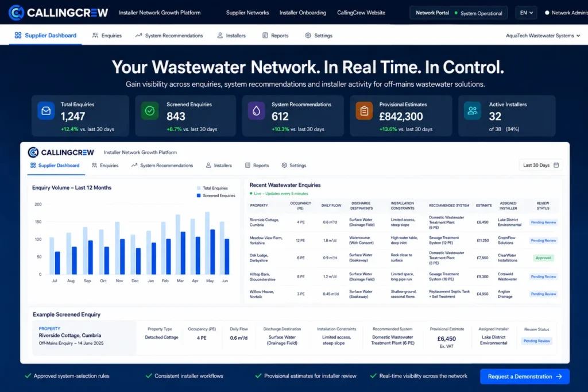Click Oak Lodge, Derbyshire property cell
Image resolution: width=588 pixels, height=392 pixels.
(259, 258)
